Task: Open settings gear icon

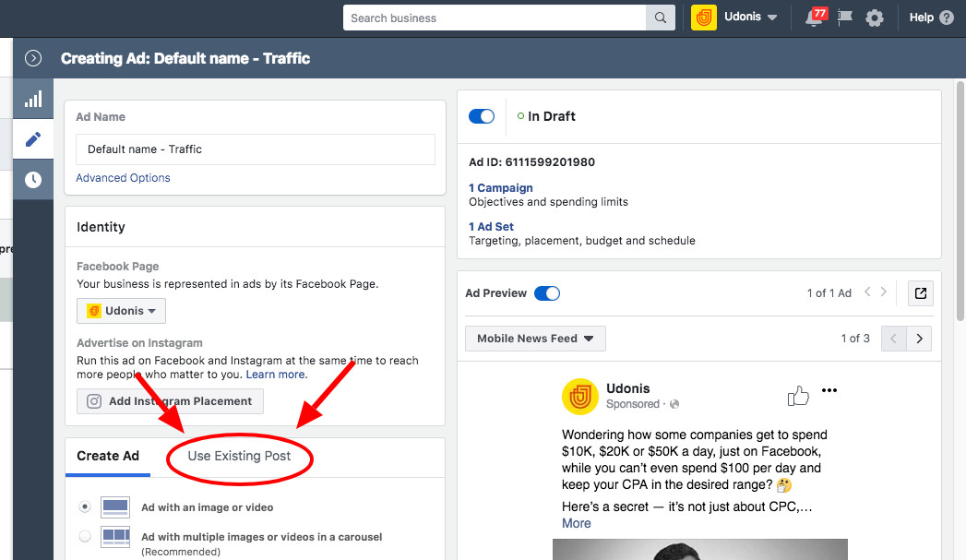Action: pyautogui.click(x=875, y=18)
